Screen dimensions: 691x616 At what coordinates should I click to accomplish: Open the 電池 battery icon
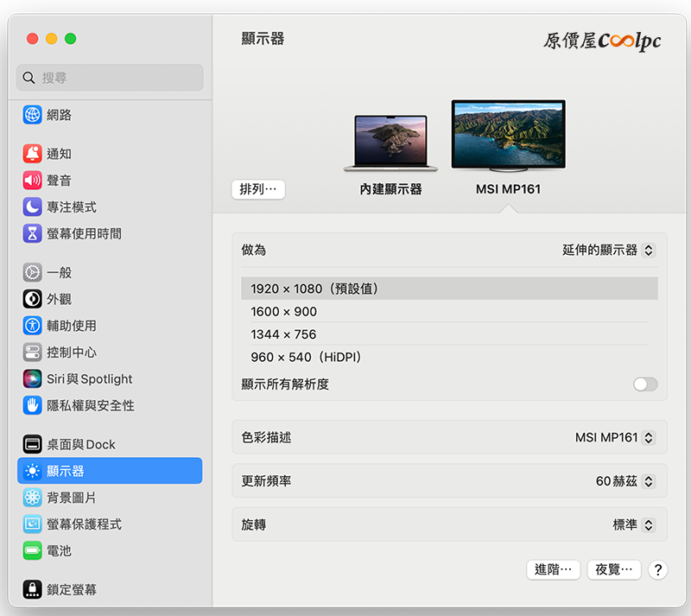click(x=32, y=550)
